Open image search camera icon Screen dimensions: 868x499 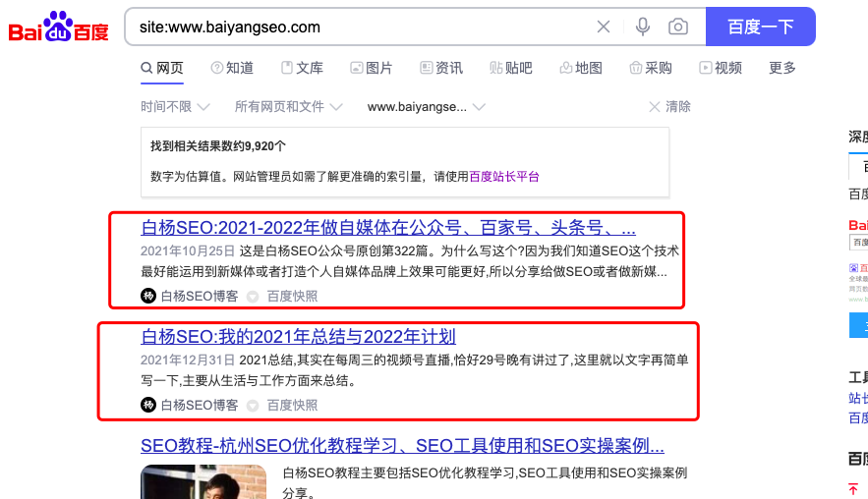[678, 27]
